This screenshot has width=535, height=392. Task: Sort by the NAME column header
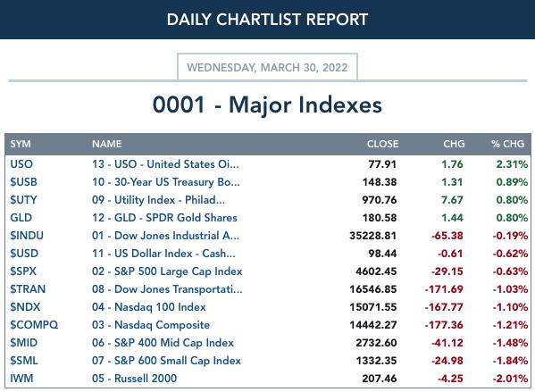click(x=106, y=144)
